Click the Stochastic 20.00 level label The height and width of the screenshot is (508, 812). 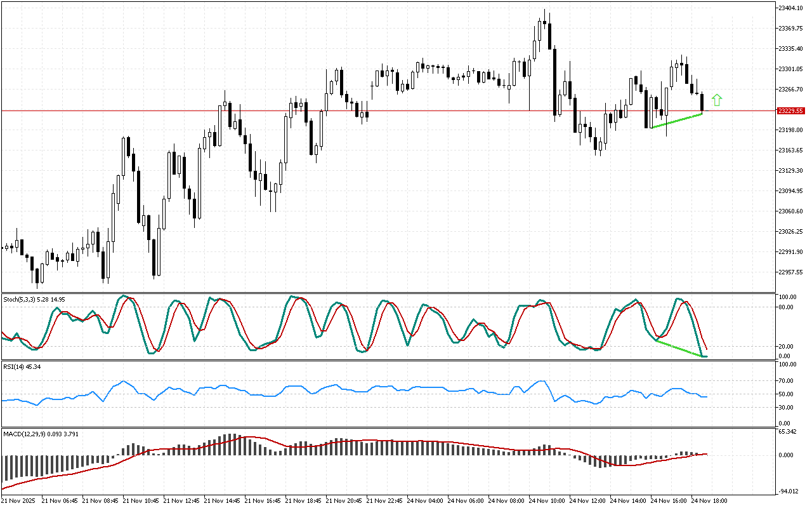pos(787,346)
